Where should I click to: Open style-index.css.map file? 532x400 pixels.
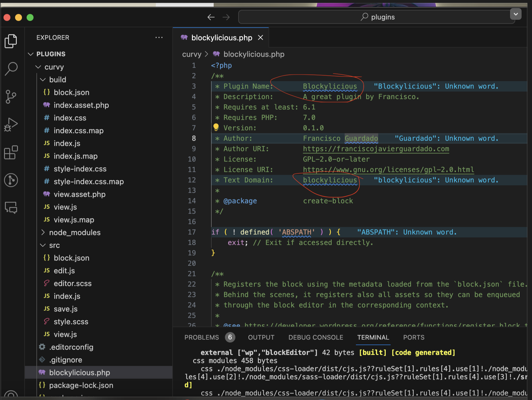pos(89,181)
